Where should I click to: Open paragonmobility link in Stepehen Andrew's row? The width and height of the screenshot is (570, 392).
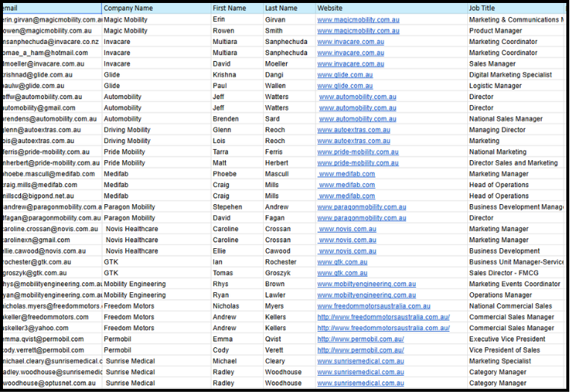point(361,207)
